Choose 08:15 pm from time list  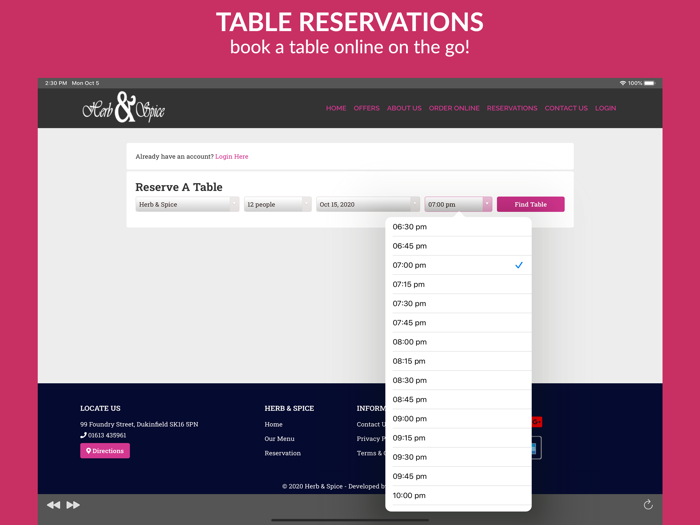(x=458, y=361)
